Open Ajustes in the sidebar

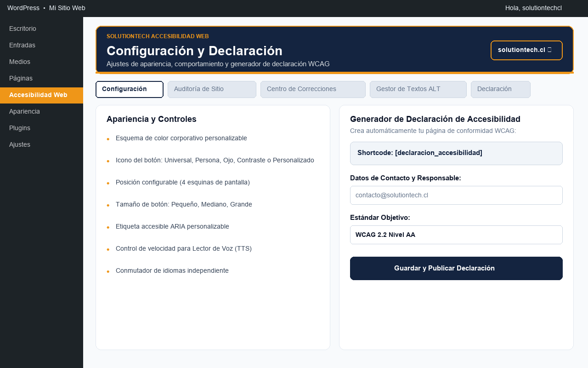coord(41,144)
